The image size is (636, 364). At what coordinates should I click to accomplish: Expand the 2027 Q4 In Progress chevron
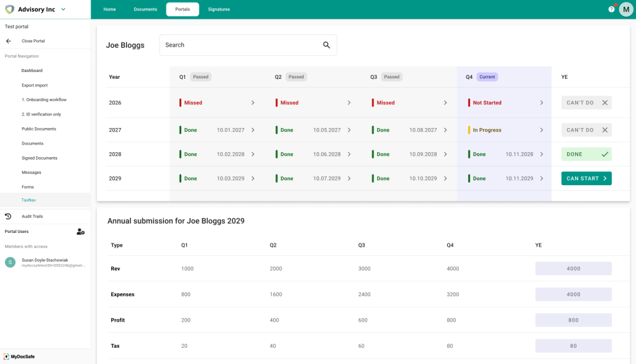tap(542, 130)
